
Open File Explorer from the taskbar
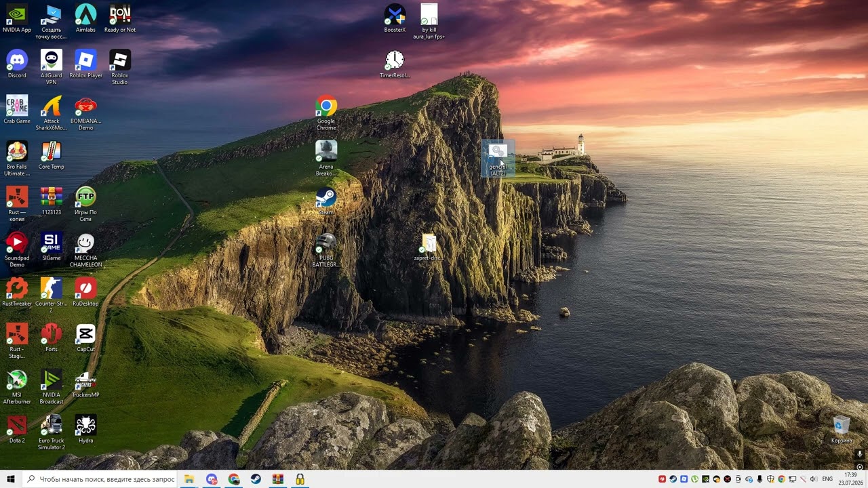189,479
